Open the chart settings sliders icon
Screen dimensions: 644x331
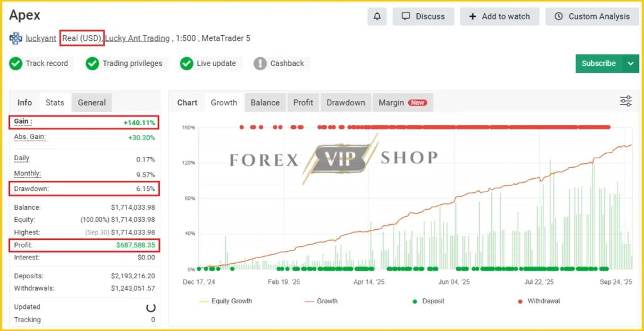[x=626, y=101]
